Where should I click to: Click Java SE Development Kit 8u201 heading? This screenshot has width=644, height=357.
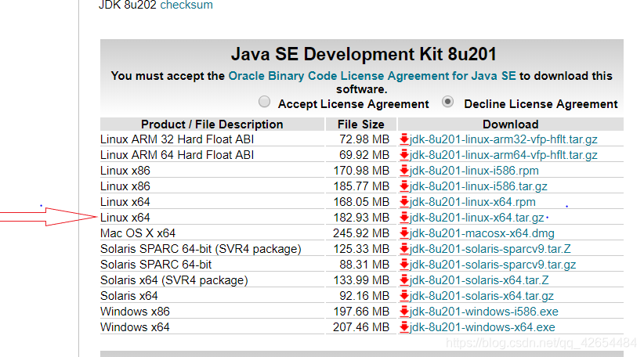(364, 54)
